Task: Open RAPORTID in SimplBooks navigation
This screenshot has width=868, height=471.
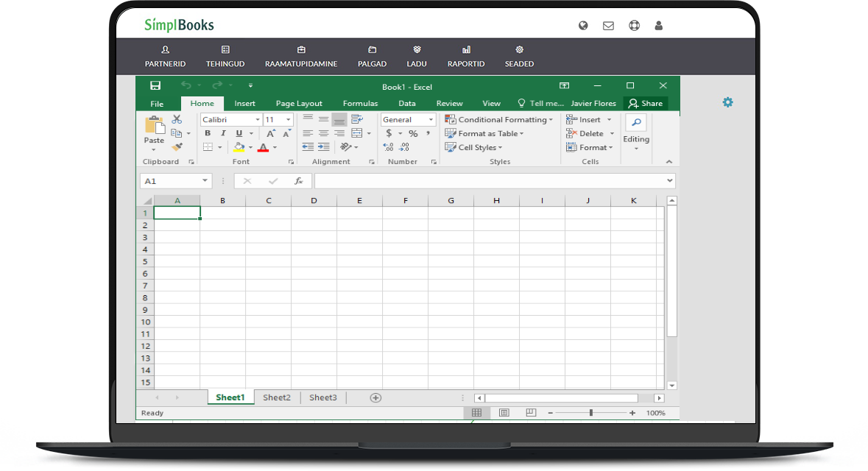Action: tap(466, 57)
